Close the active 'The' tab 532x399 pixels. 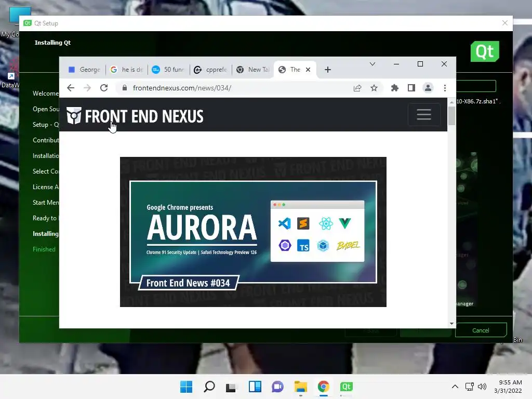308,70
